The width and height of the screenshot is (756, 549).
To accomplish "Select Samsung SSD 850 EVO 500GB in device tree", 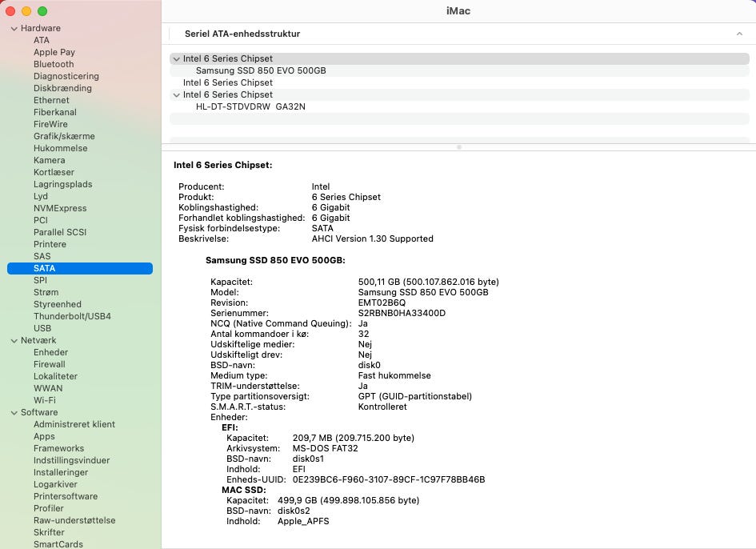I will pos(260,71).
